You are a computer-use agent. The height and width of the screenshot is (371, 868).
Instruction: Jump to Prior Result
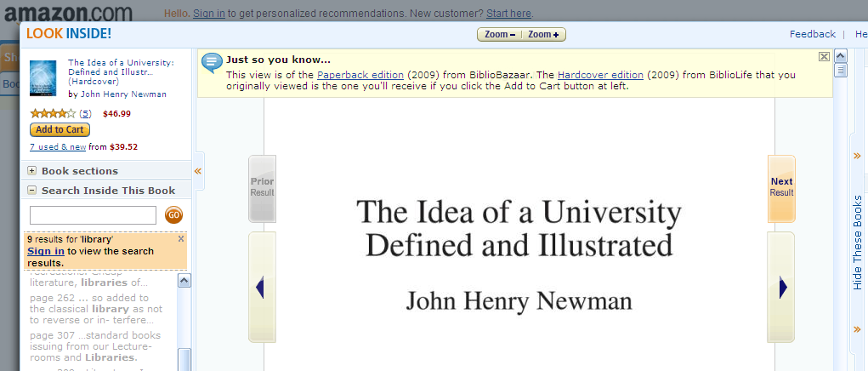(x=262, y=188)
